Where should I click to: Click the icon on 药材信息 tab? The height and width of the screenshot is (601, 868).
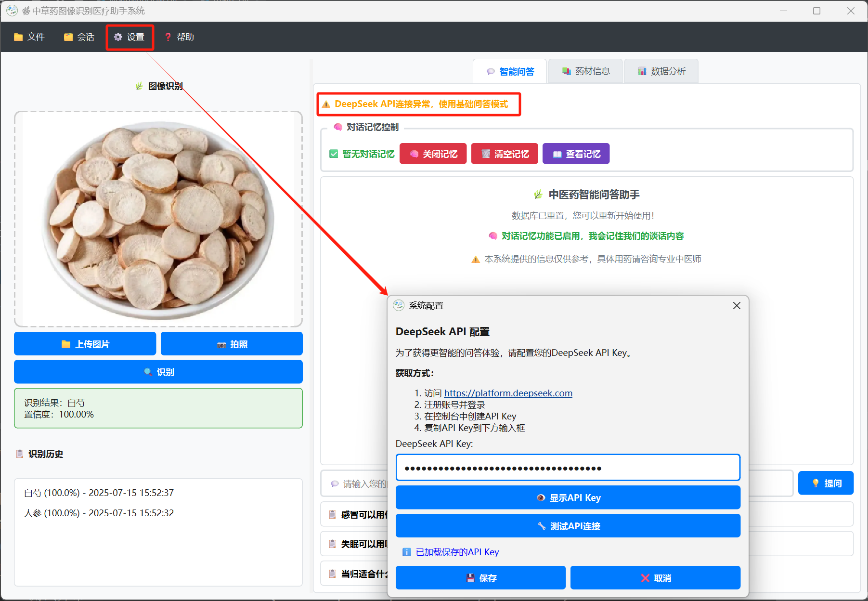click(566, 71)
